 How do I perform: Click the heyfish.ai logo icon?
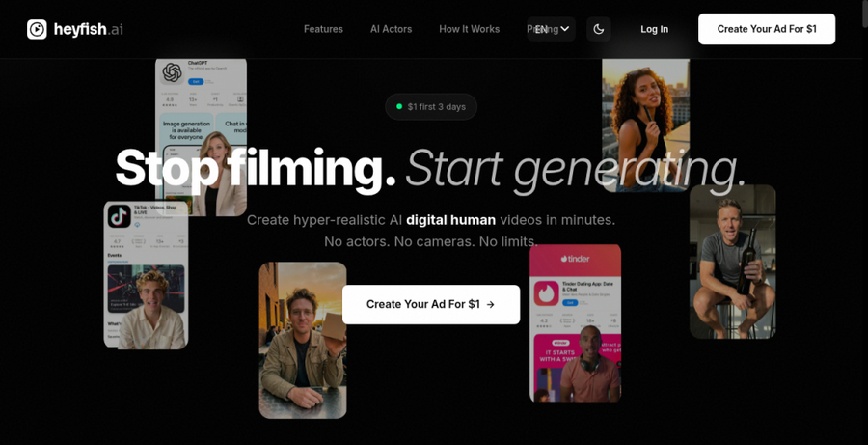click(x=37, y=29)
